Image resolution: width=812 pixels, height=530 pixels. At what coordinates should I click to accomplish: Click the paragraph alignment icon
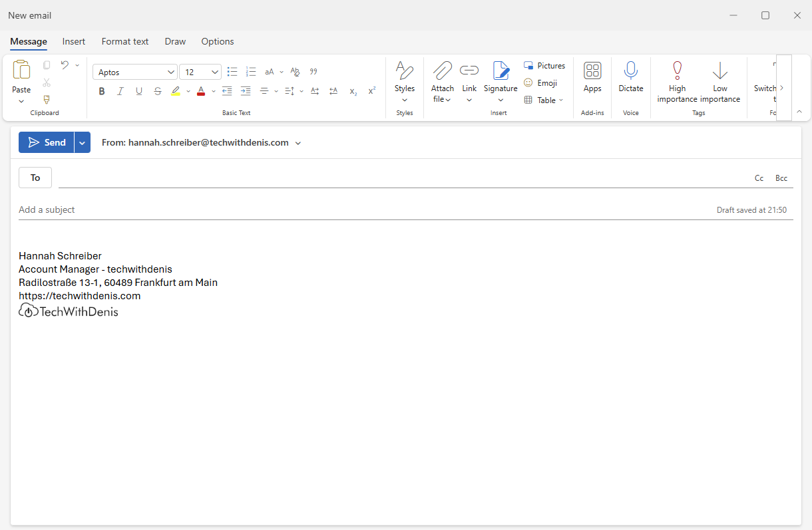point(264,91)
